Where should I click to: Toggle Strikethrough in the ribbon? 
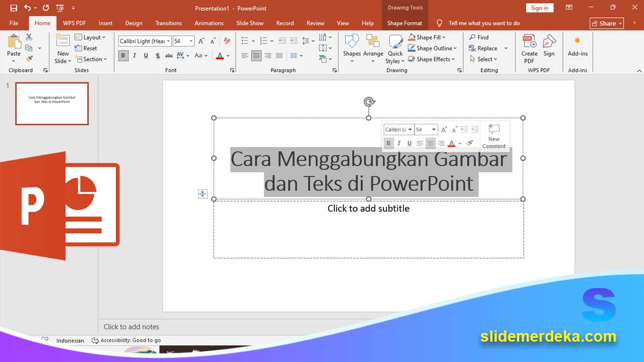click(169, 55)
